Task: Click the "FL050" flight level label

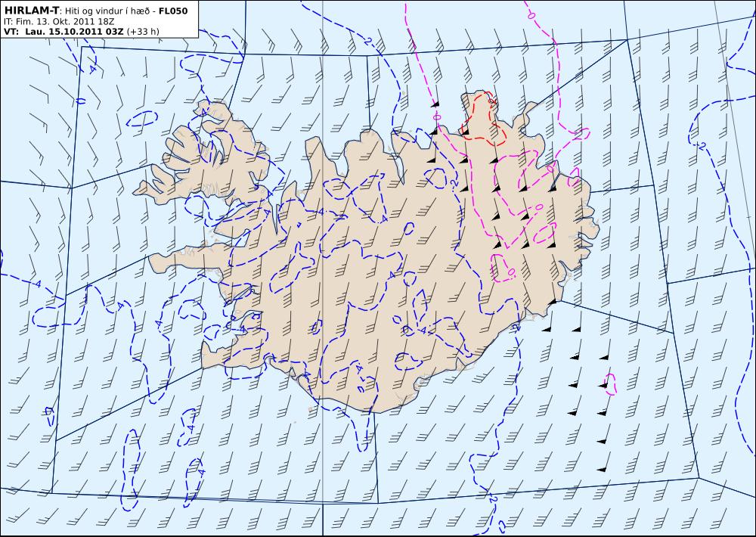Action: click(x=172, y=11)
